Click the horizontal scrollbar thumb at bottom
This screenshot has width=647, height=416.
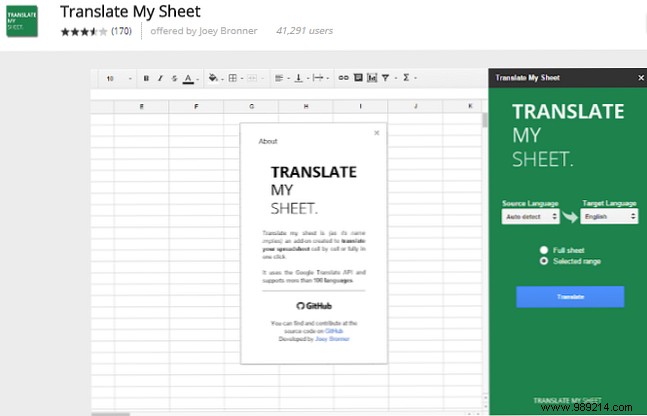pos(111,414)
